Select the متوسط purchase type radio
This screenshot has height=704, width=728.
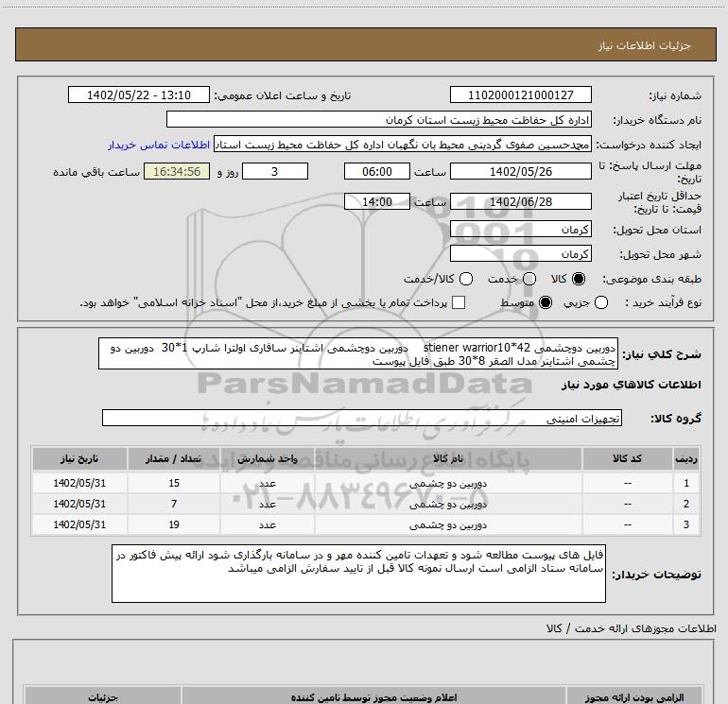pyautogui.click(x=546, y=302)
